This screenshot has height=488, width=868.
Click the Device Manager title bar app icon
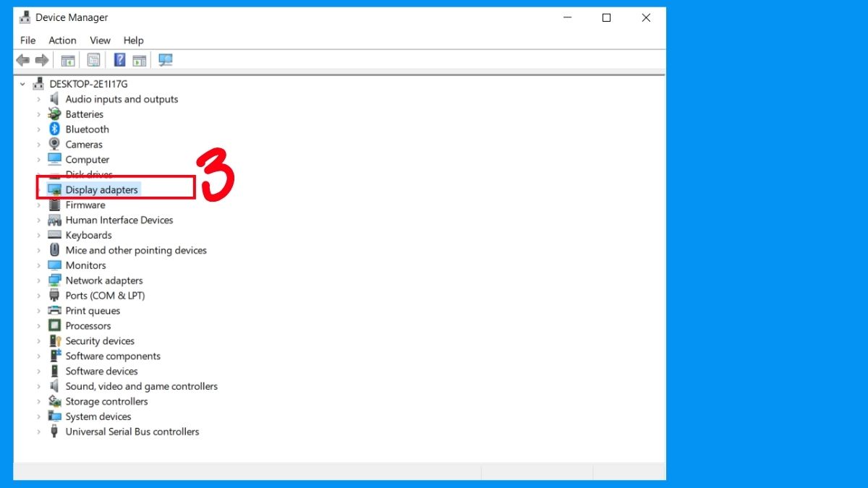click(x=25, y=17)
